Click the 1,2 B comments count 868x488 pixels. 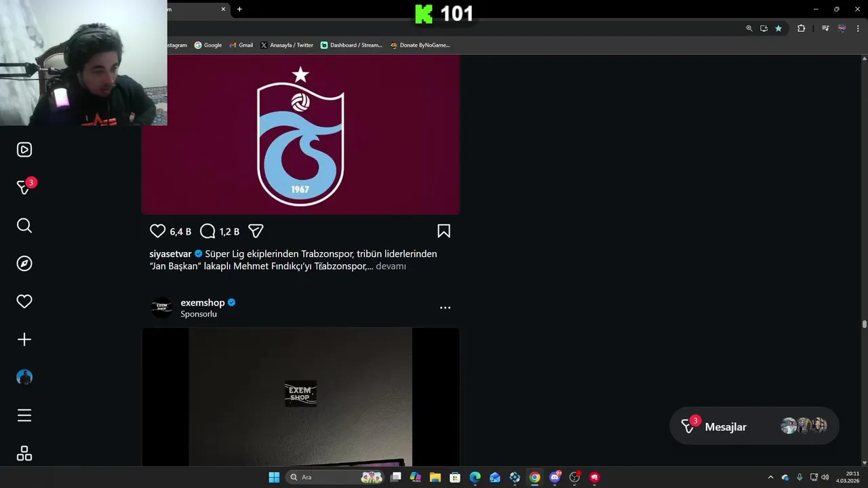(x=229, y=232)
